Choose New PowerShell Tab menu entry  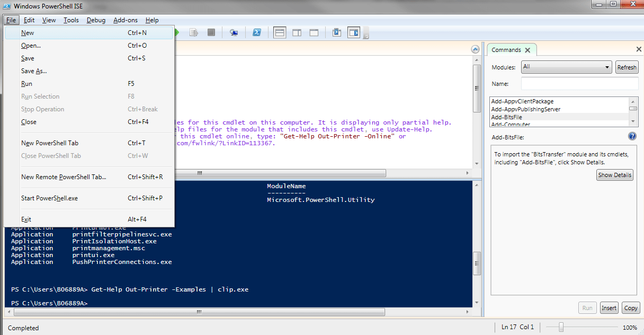tap(89, 143)
